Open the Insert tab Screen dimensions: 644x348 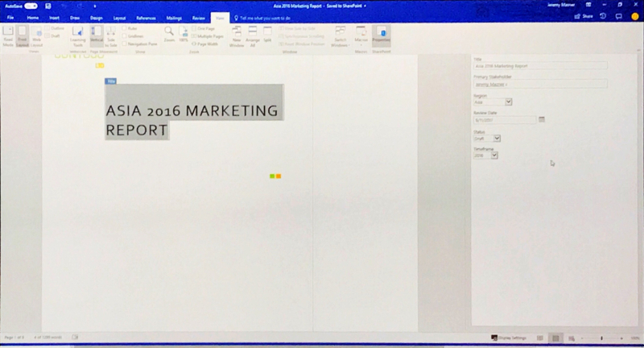(x=54, y=18)
